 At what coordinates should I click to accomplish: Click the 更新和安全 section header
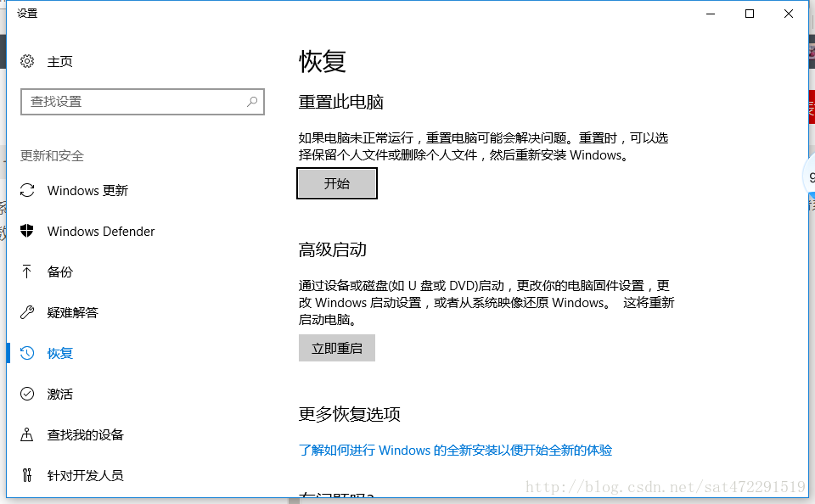[x=52, y=155]
